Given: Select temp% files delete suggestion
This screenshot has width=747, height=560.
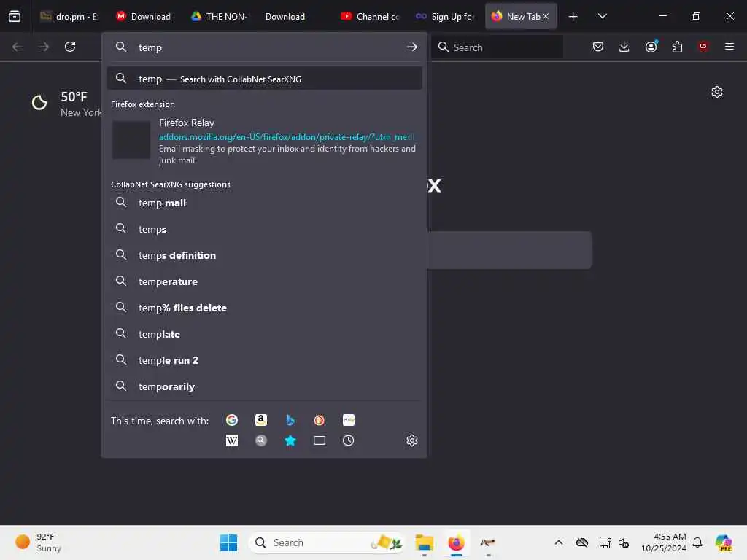Looking at the screenshot, I should pos(264,308).
